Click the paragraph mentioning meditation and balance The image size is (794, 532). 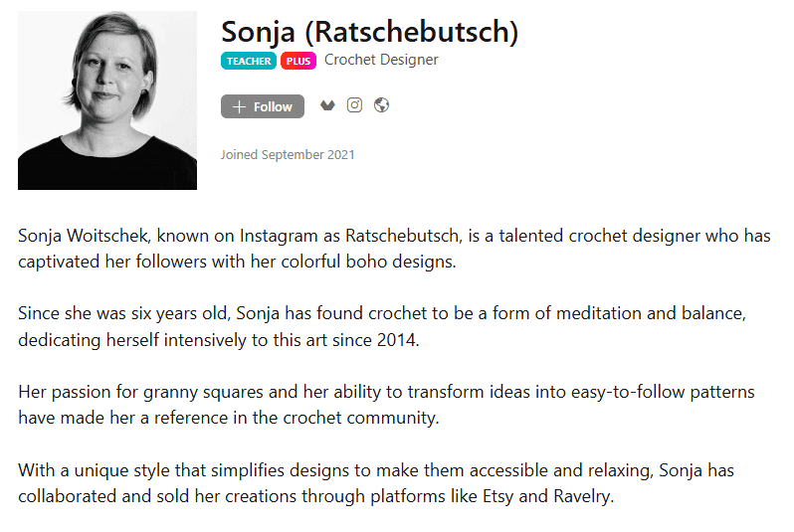(381, 326)
